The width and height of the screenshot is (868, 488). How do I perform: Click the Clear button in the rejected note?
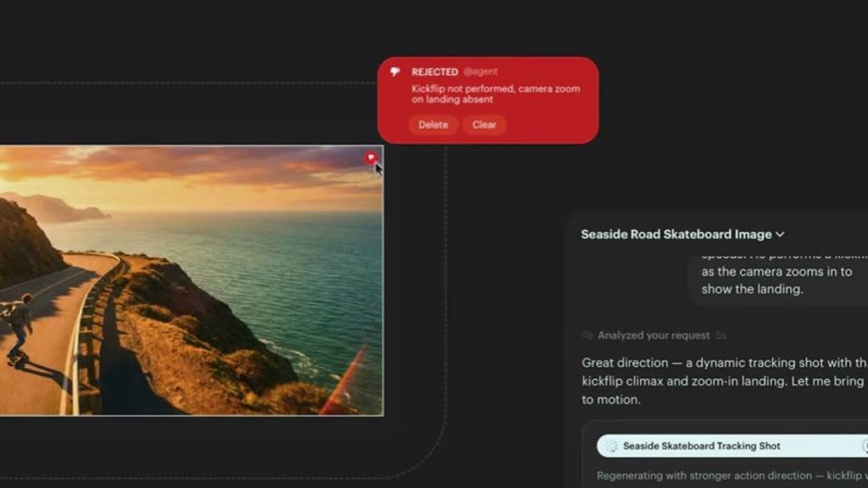pos(484,125)
